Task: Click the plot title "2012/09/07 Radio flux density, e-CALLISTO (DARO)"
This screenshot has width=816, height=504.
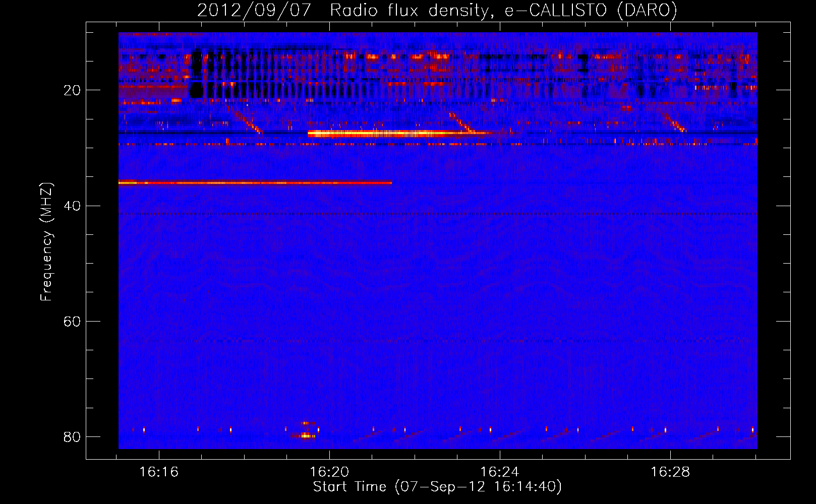Action: pos(437,10)
